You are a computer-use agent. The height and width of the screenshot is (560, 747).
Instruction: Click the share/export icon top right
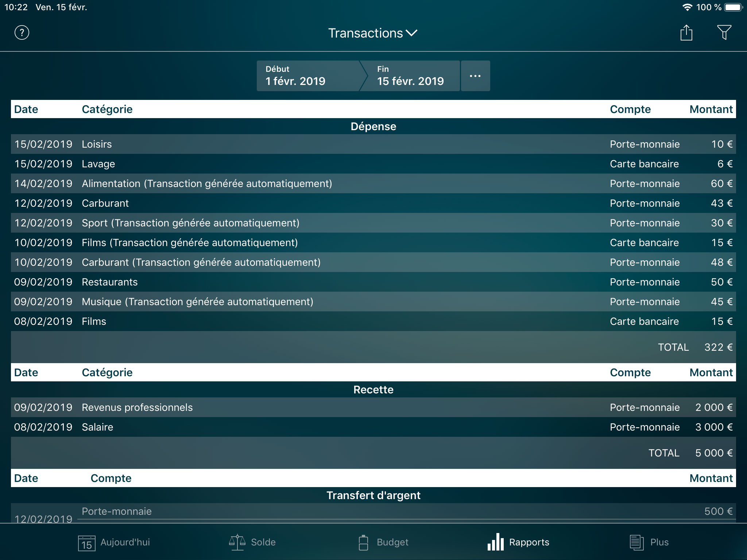click(686, 32)
